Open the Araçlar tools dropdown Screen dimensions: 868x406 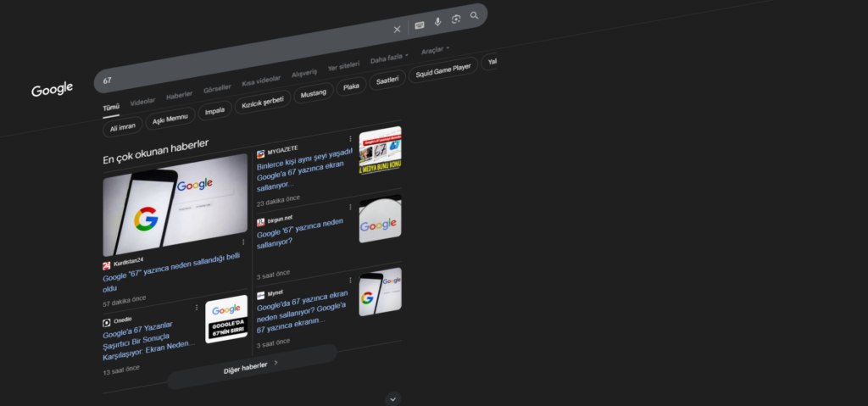tap(436, 50)
